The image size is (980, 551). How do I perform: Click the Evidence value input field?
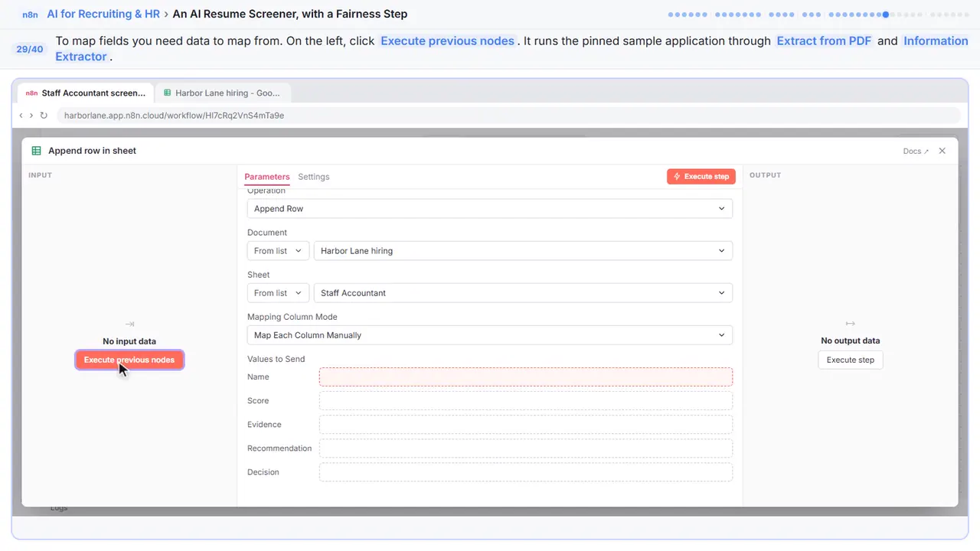tap(526, 424)
